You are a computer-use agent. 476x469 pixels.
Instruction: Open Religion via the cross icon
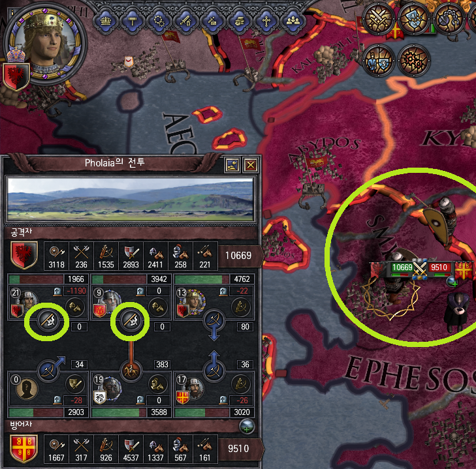pyautogui.click(x=266, y=21)
